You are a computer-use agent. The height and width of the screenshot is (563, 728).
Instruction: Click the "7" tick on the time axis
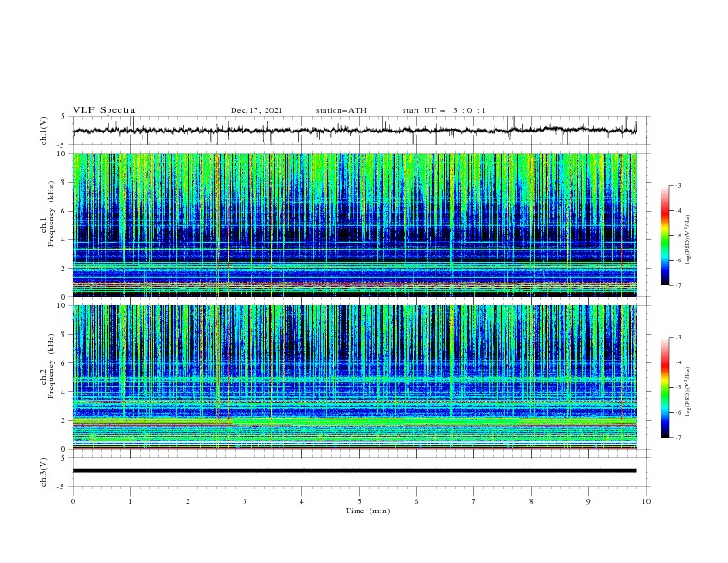pos(474,501)
